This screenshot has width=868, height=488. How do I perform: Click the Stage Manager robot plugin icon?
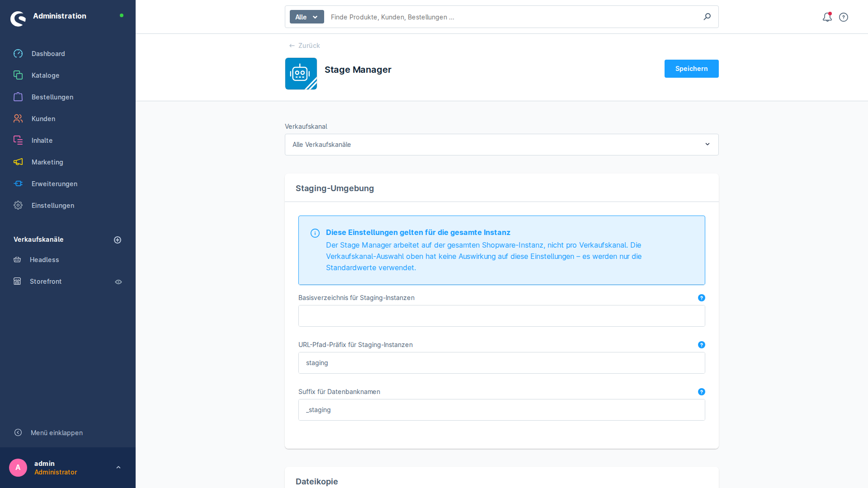301,74
